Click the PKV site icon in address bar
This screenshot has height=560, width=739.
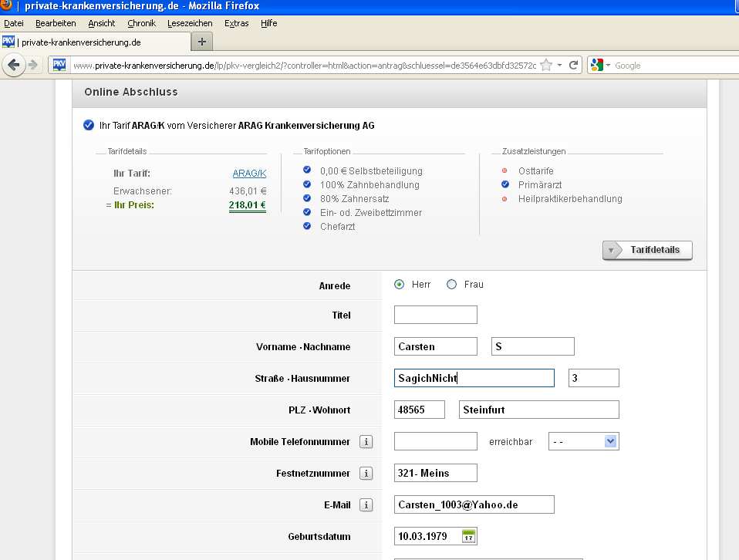pyautogui.click(x=59, y=65)
